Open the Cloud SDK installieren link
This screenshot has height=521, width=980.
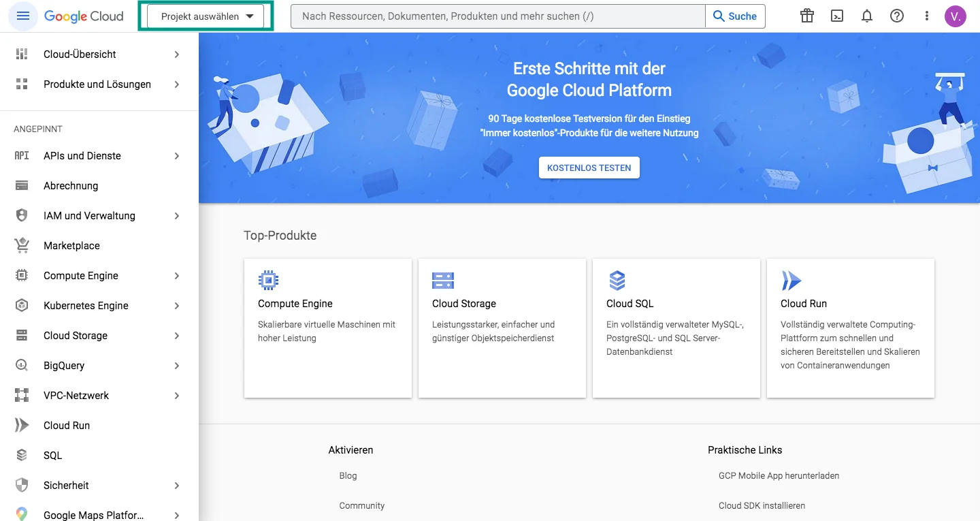click(x=762, y=505)
